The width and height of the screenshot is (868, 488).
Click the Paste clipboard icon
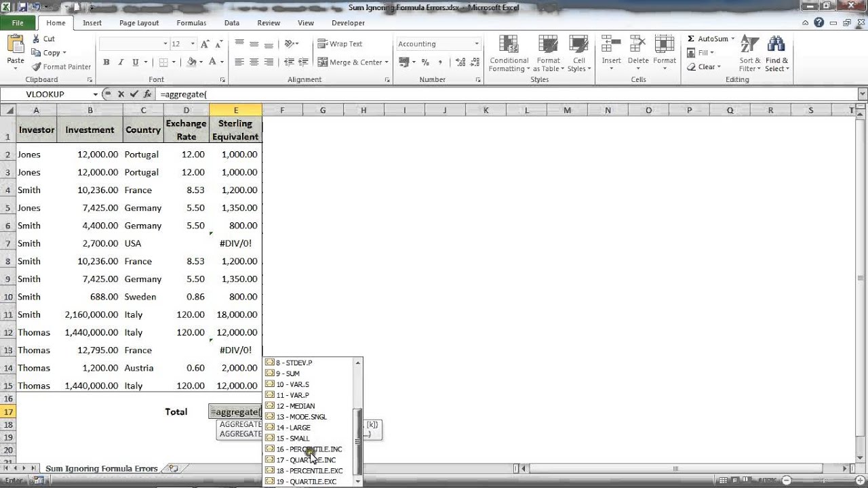pyautogui.click(x=16, y=45)
